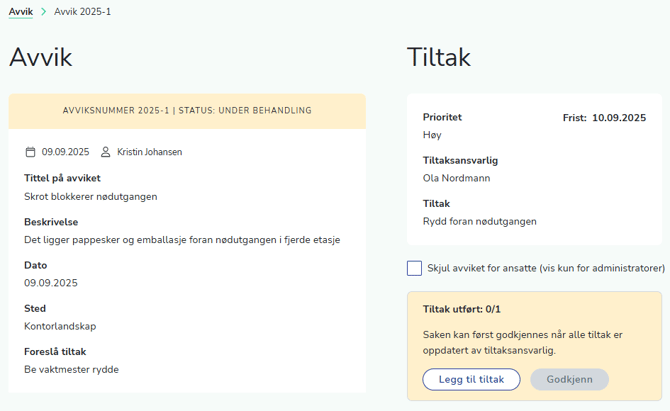
Task: Click the Legg til tiltak button
Action: 471,379
